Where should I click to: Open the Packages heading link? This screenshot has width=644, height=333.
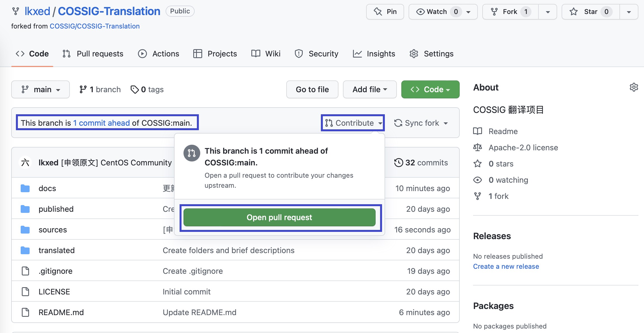493,306
